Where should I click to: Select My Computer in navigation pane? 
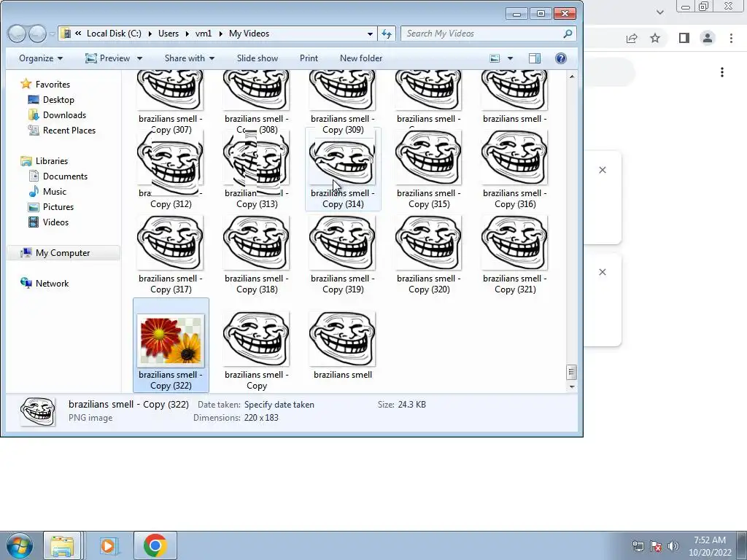(63, 253)
